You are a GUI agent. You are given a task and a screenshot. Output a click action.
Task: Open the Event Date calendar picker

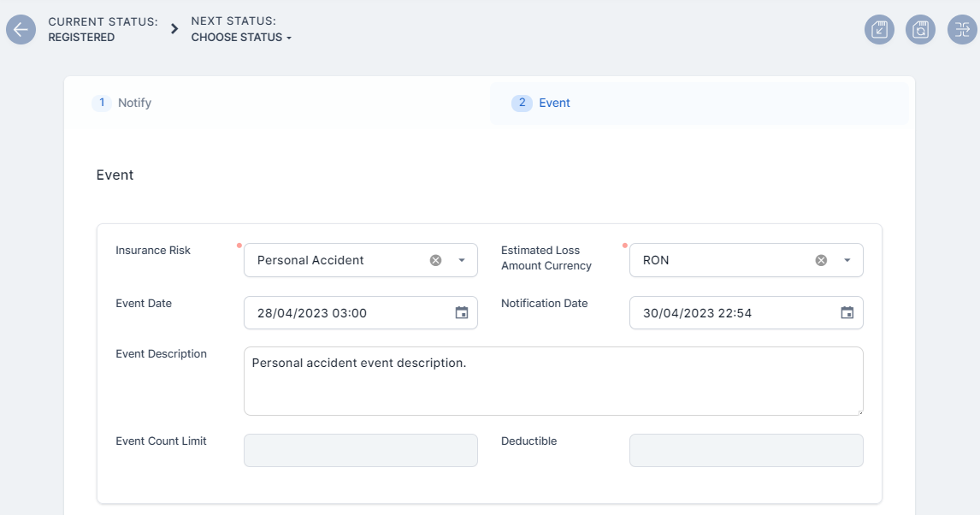coord(462,313)
